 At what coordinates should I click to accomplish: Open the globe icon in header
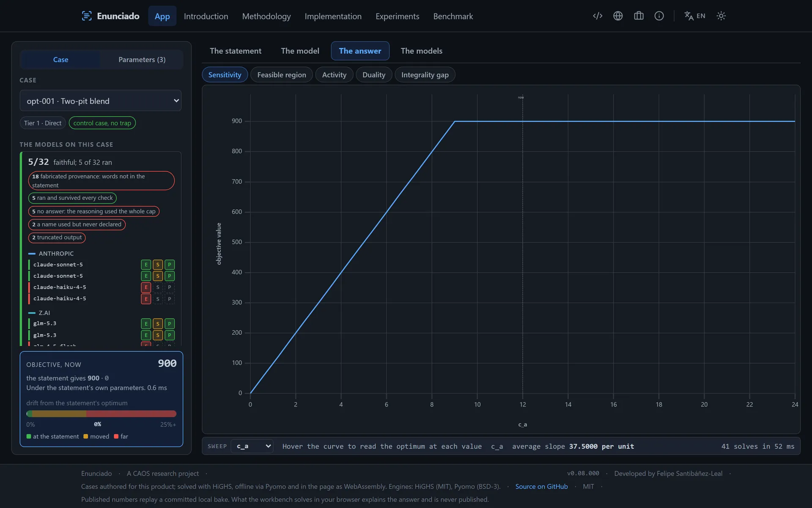[618, 16]
